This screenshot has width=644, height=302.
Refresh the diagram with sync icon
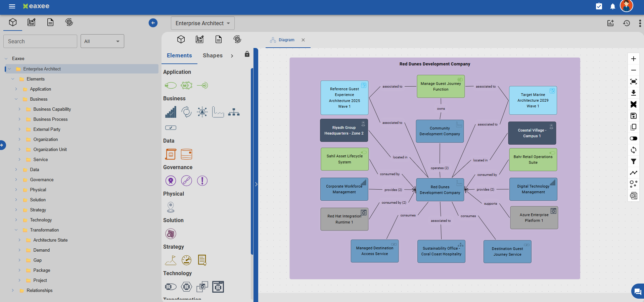click(x=634, y=150)
